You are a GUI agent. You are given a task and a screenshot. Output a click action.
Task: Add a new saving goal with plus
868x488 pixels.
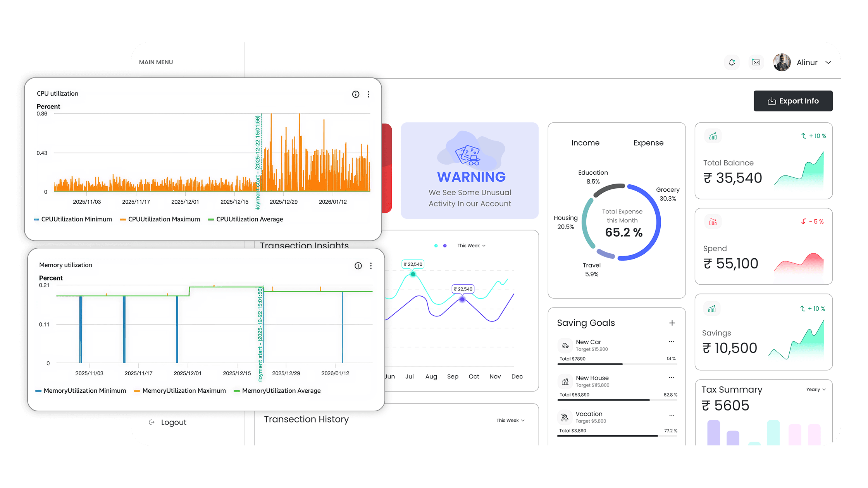(672, 323)
